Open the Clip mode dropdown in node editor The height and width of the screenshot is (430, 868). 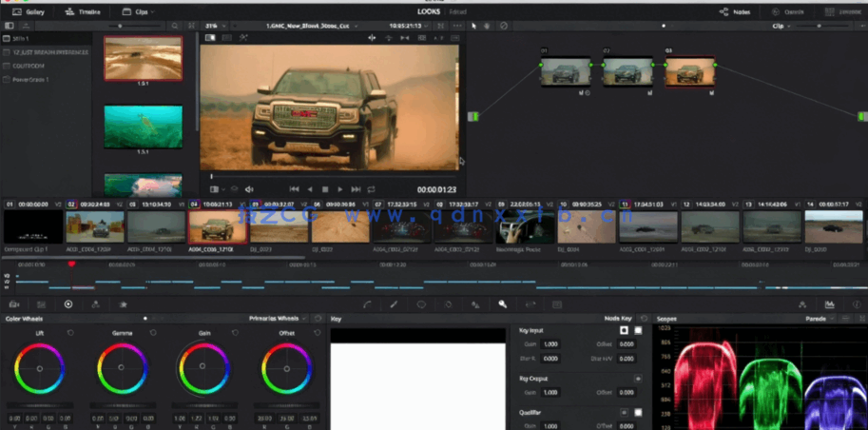[x=781, y=26]
